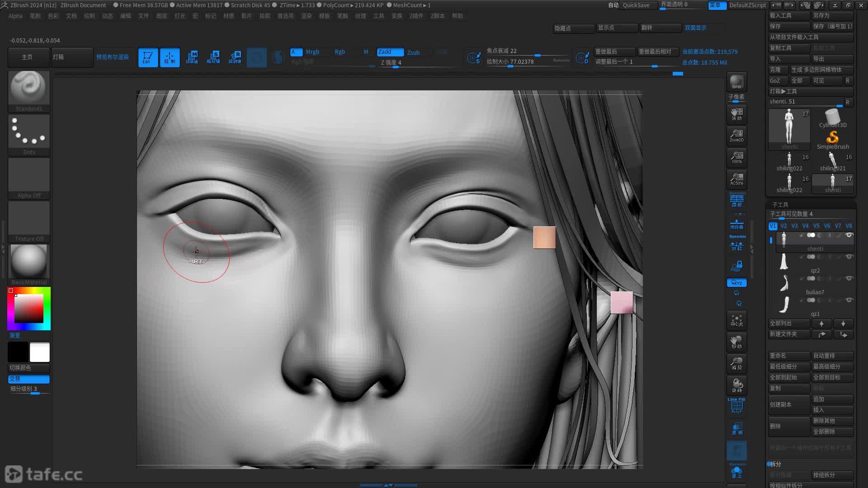868x488 pixels.
Task: Open the 渲染 (Render) menu
Action: tap(307, 16)
